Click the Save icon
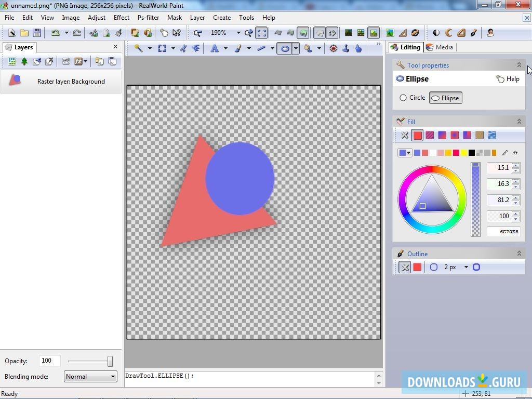 [x=36, y=32]
